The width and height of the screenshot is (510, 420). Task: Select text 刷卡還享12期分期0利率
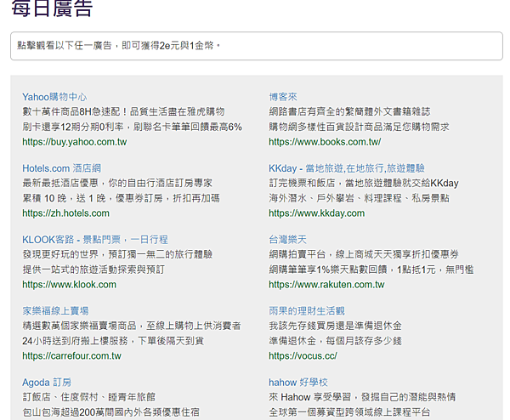tap(73, 127)
